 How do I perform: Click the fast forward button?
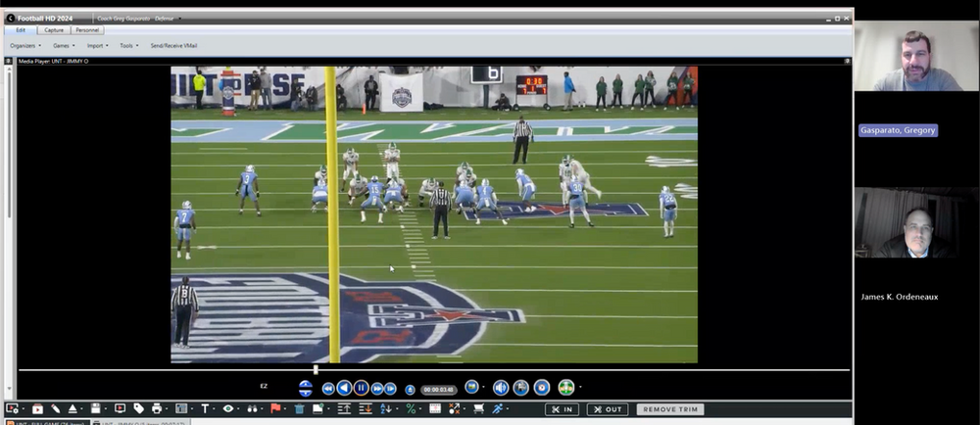[x=377, y=388]
